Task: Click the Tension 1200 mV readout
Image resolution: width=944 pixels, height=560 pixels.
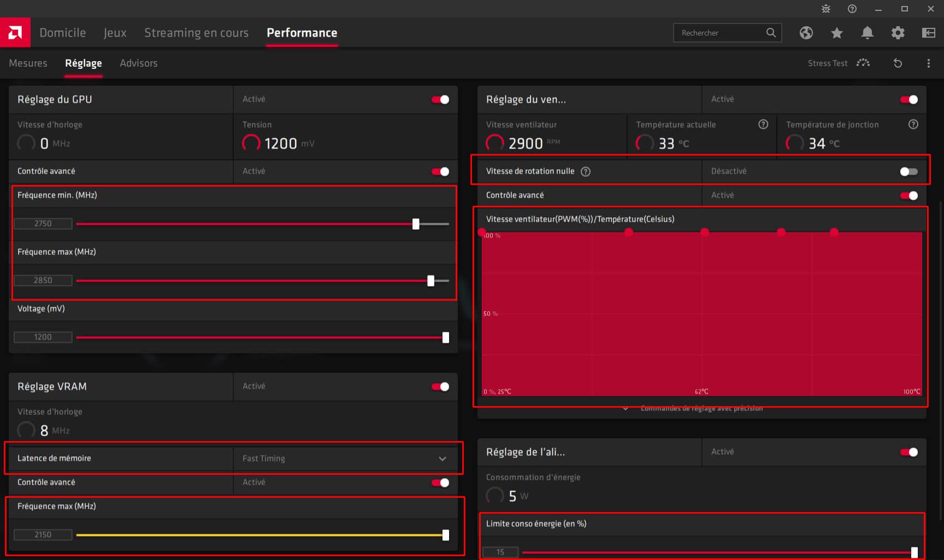Action: pos(279,143)
